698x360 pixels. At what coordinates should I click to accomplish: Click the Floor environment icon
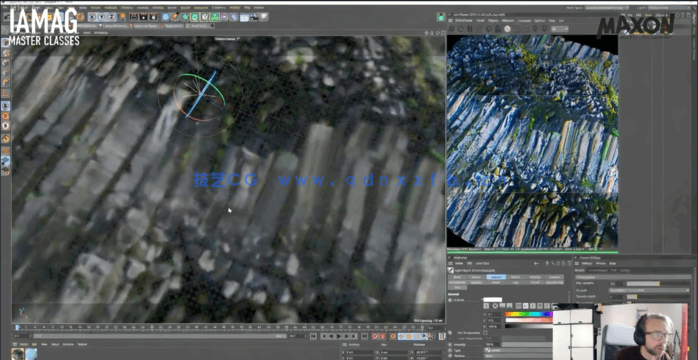coord(244,17)
